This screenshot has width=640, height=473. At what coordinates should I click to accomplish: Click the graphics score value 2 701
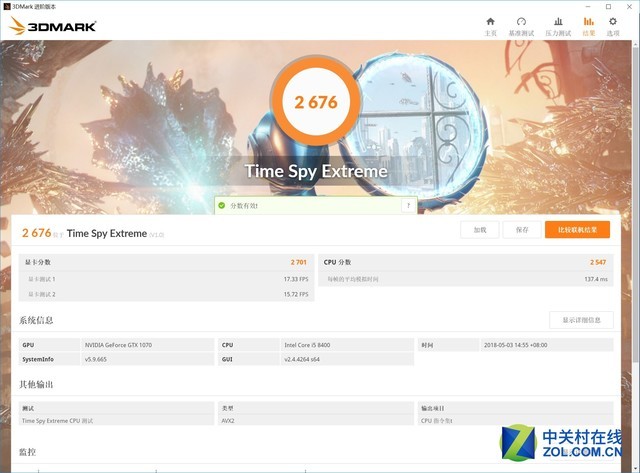[x=298, y=262]
